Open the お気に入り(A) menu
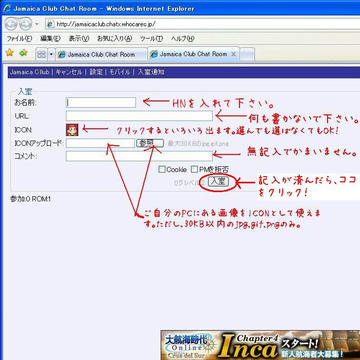360x360 pixels. pos(114,39)
